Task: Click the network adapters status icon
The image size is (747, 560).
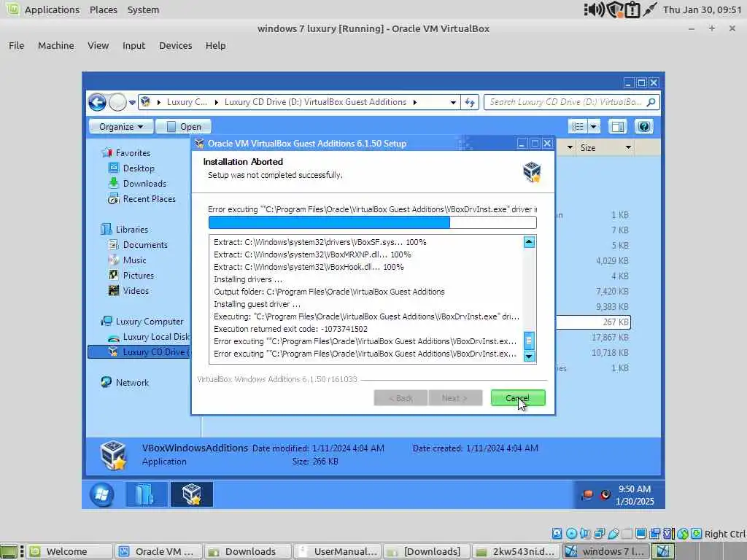Action: click(x=600, y=534)
